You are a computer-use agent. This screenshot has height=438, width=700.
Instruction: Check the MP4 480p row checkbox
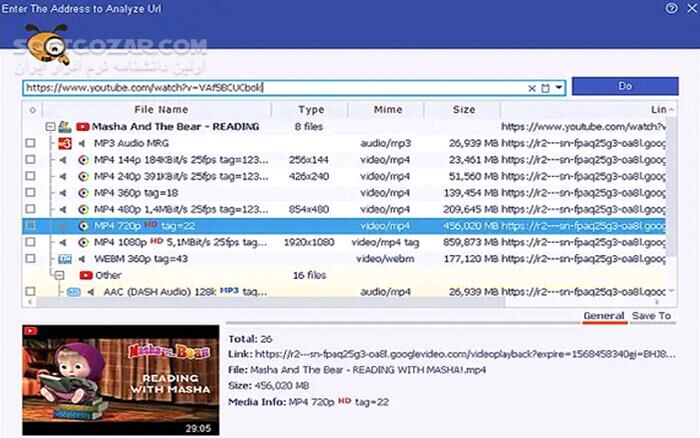tap(30, 209)
